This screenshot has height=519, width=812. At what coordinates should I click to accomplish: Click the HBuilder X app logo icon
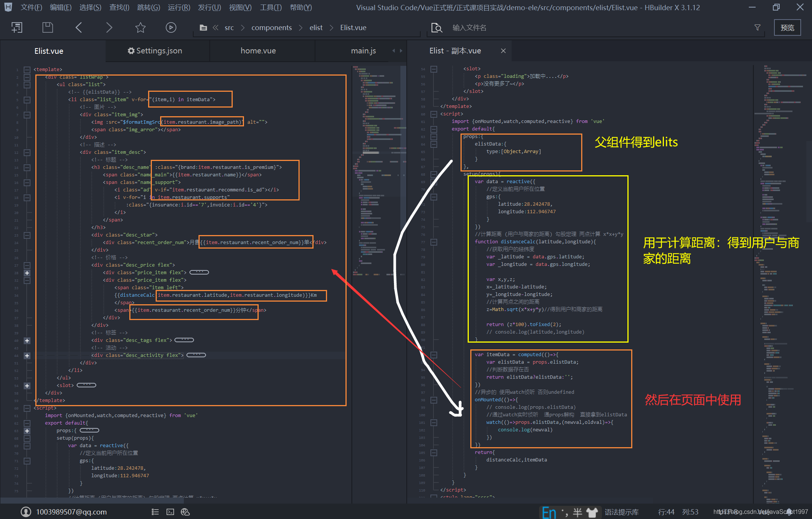click(x=8, y=7)
